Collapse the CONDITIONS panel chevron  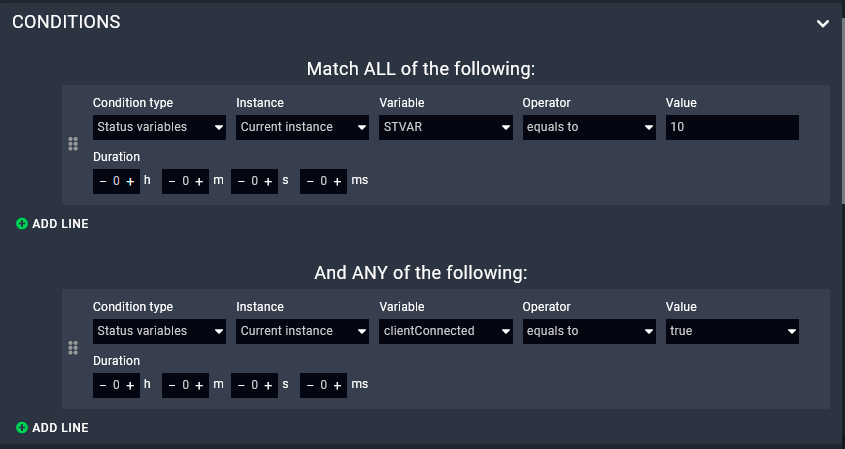click(x=822, y=23)
